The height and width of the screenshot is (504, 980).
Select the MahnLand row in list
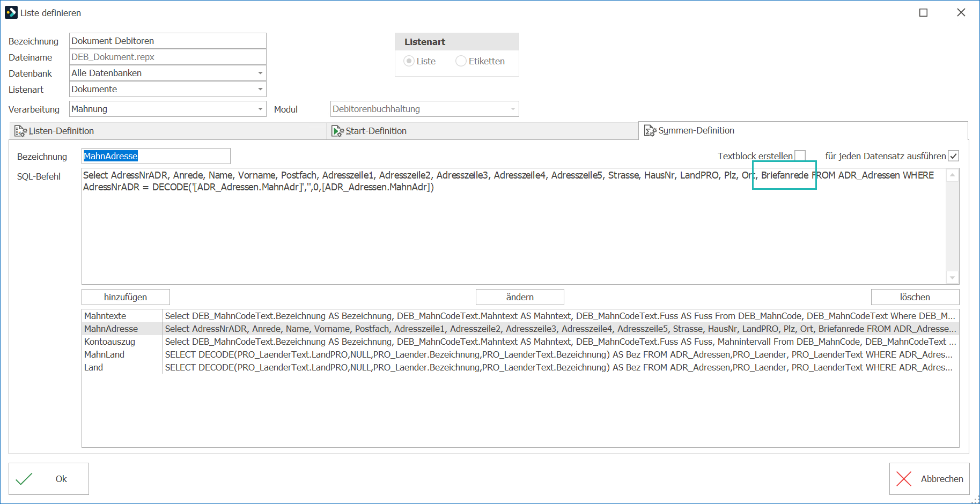(520, 354)
